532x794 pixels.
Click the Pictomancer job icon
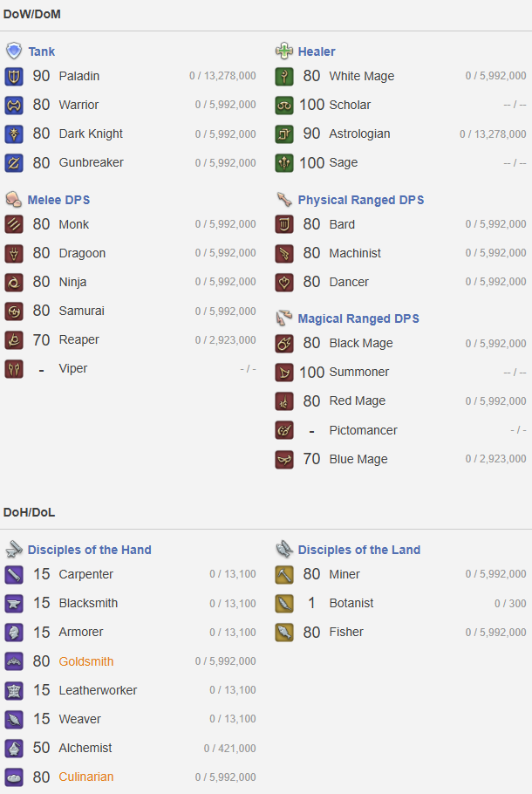pos(284,431)
